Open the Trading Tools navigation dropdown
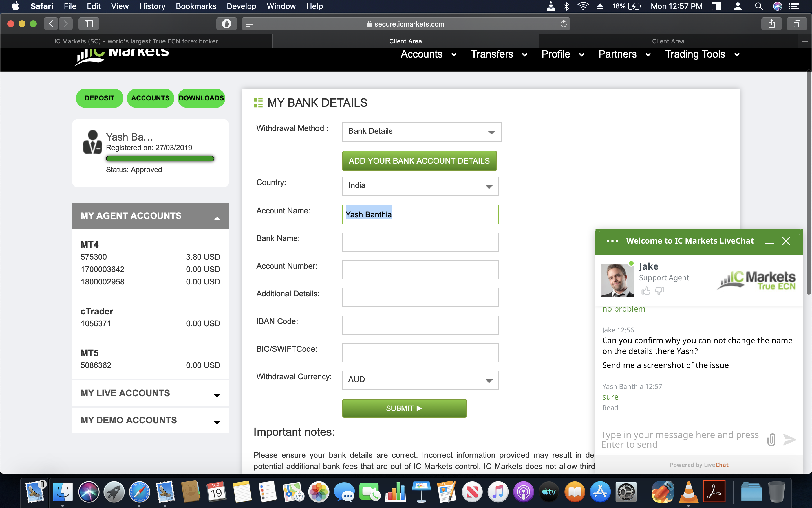The width and height of the screenshot is (812, 508). [702, 54]
